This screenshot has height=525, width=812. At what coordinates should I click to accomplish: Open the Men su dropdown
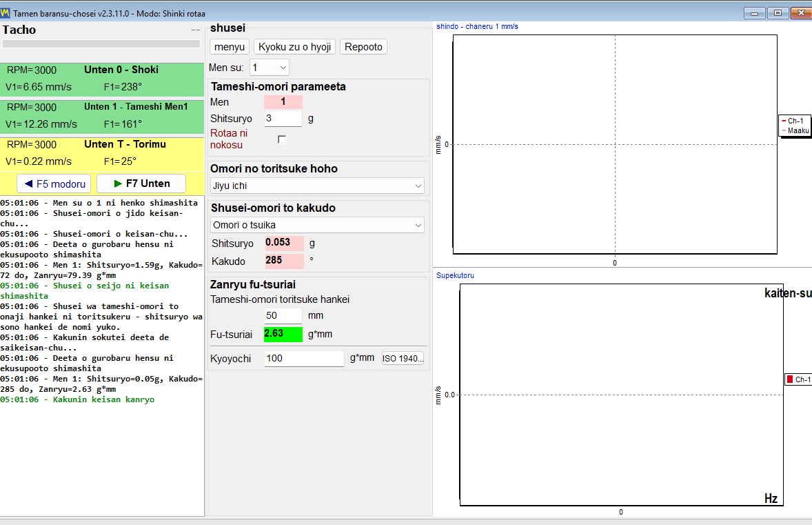pos(270,68)
